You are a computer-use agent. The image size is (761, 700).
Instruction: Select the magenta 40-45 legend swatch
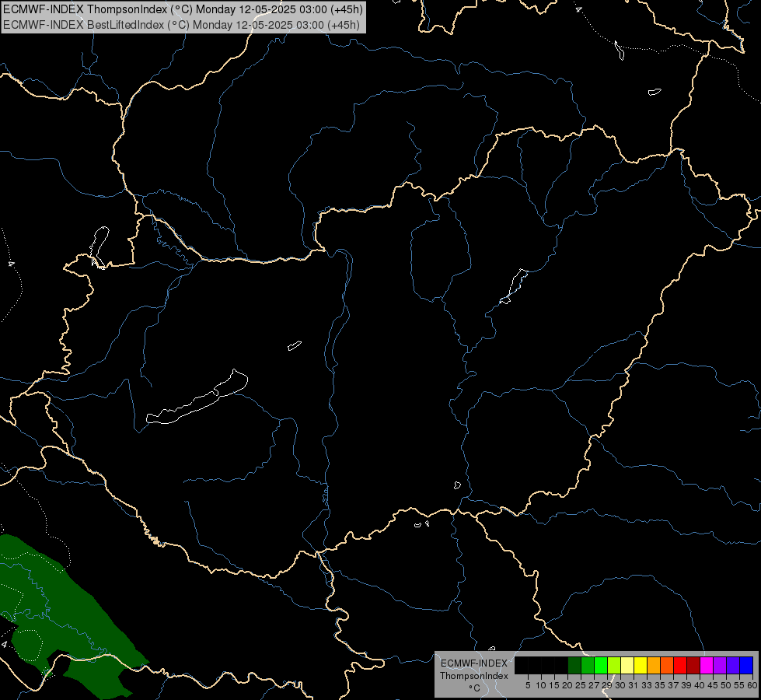pyautogui.click(x=707, y=665)
